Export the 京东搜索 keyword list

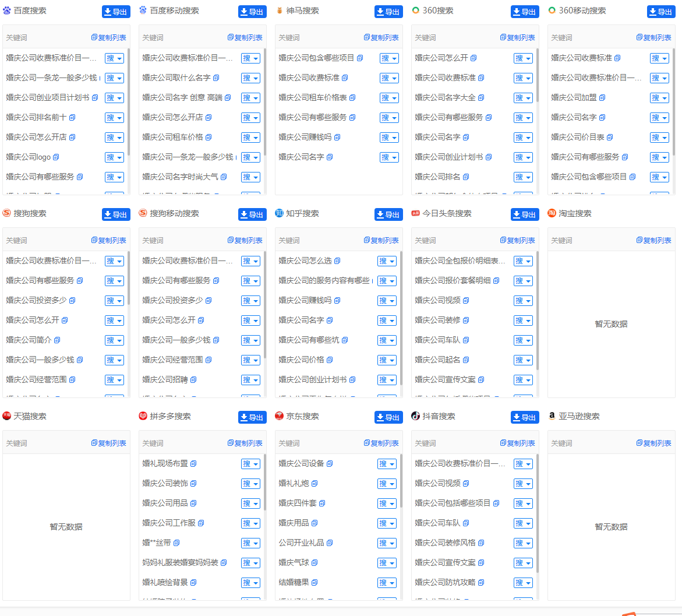[388, 417]
